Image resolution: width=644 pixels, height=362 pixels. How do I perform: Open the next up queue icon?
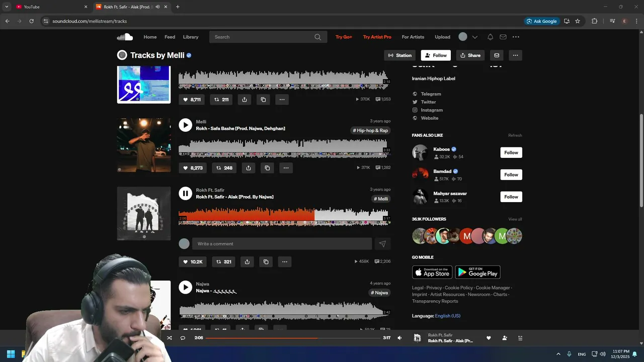[520, 338]
